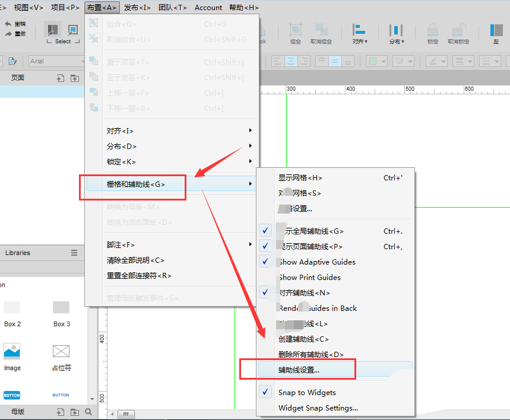
Task: Unlock widgets with the 取消锁定 icon
Action: pos(457,31)
